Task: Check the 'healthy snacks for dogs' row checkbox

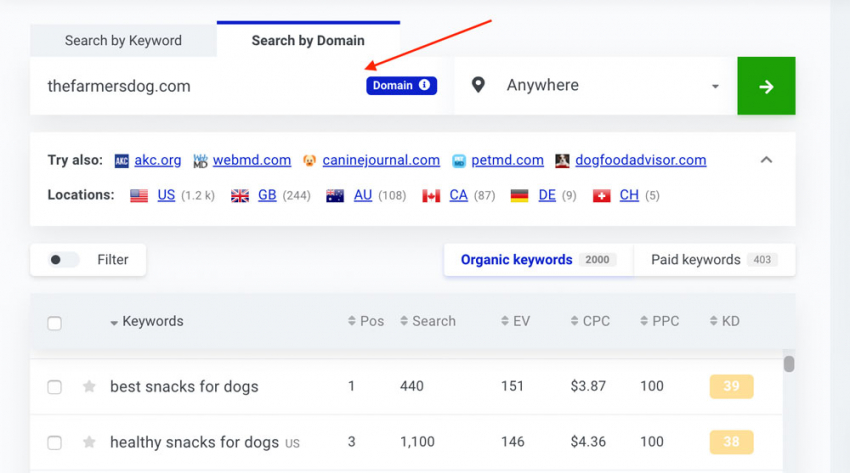Action: point(55,442)
